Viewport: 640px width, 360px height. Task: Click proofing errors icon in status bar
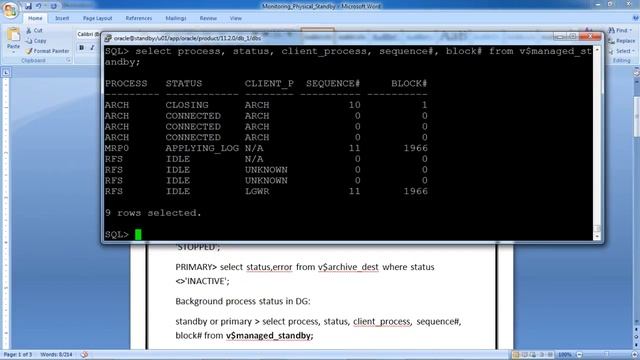[84, 355]
